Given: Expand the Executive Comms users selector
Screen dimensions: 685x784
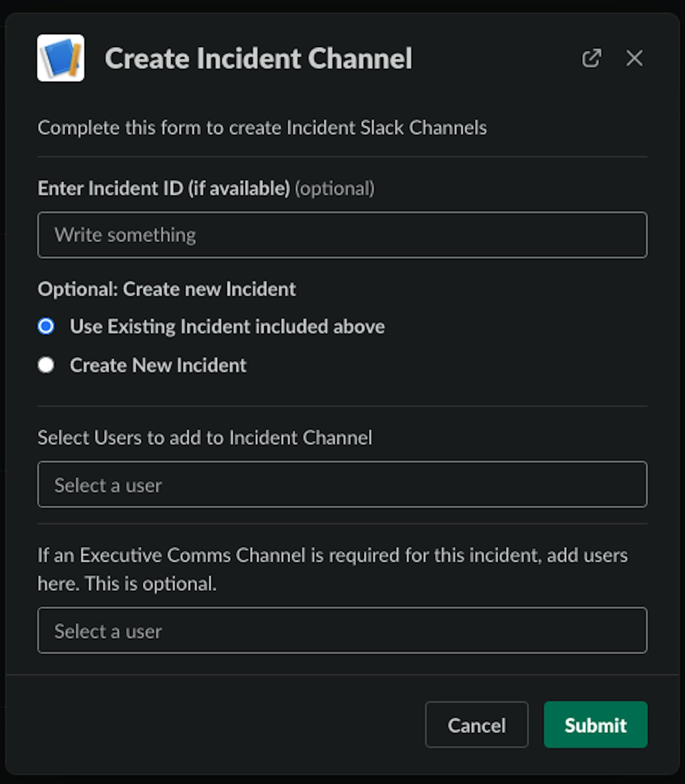Looking at the screenshot, I should 342,630.
